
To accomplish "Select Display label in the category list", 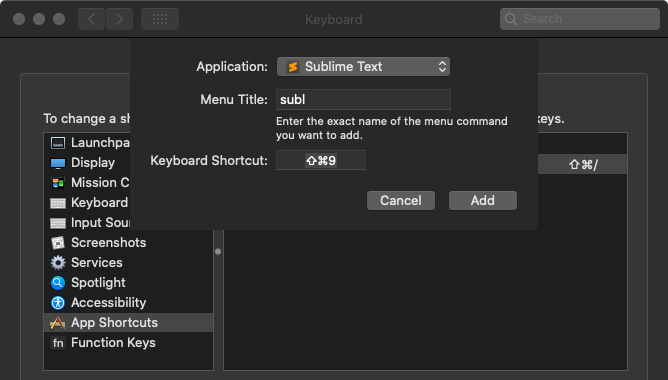I will (93, 163).
